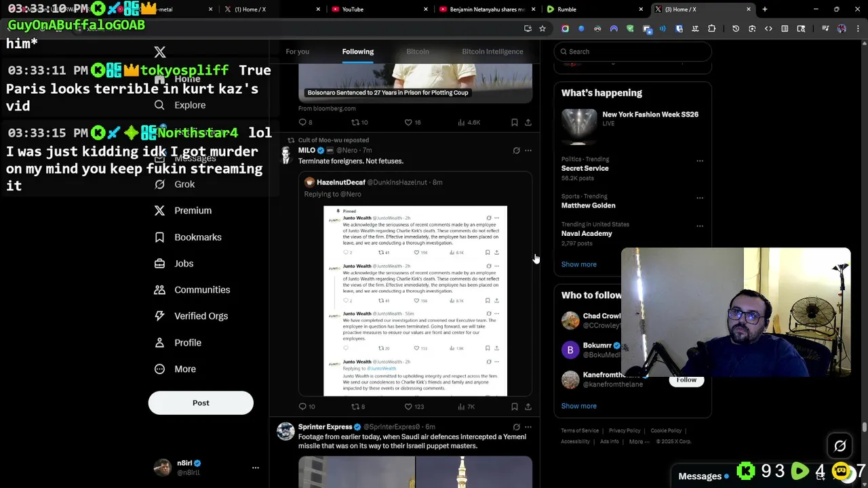The width and height of the screenshot is (868, 488).
Task: Open Explore via its magnifier icon
Action: coord(159,105)
